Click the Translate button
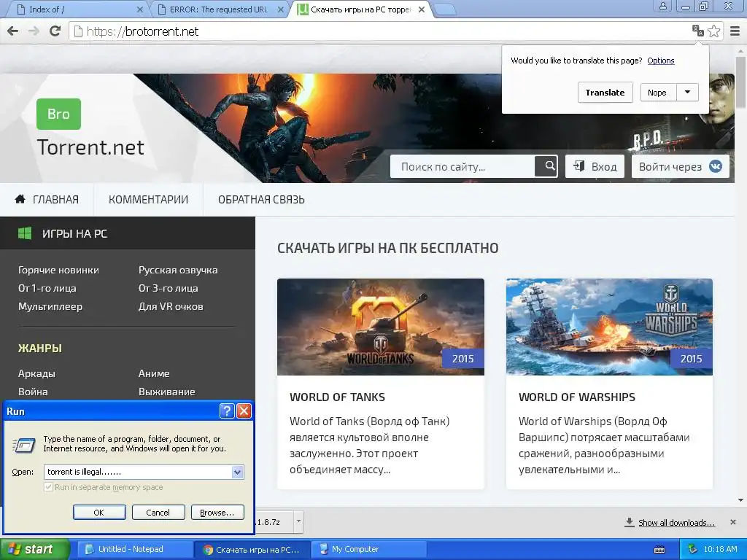This screenshot has height=560, width=747. click(605, 93)
